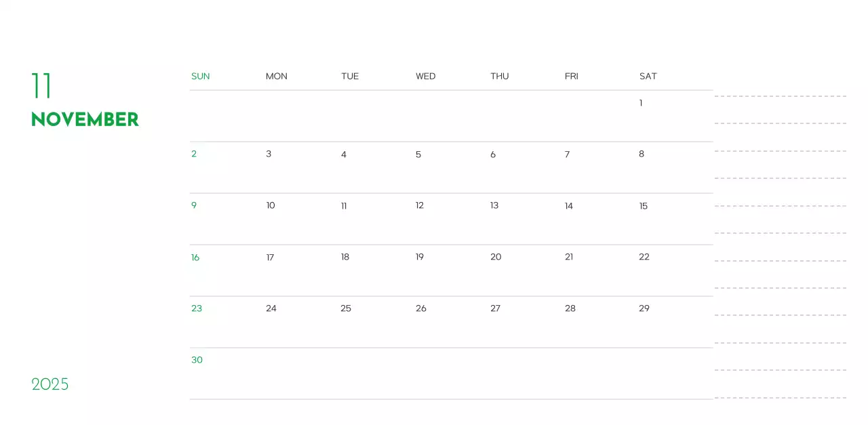Click the first dashed notes line
This screenshot has width=868, height=425.
coord(780,96)
